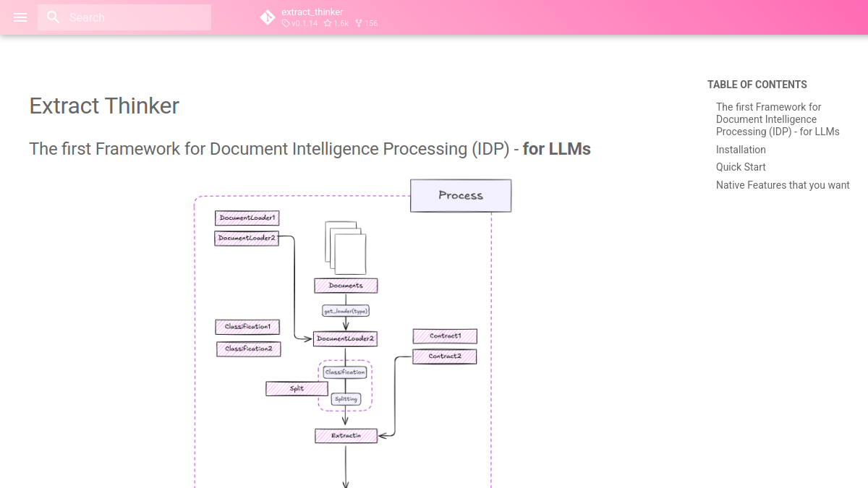
Task: Click the Process box in the diagram
Action: [x=461, y=196]
